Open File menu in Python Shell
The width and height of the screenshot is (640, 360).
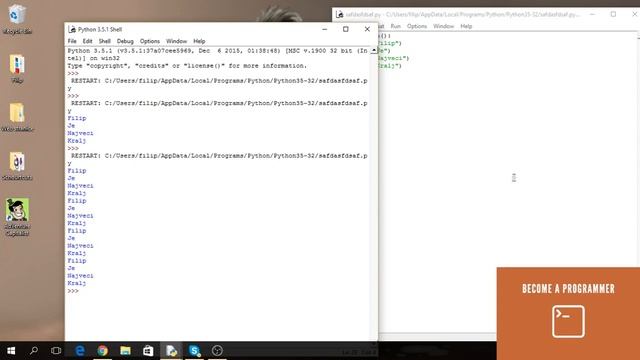pos(72,41)
